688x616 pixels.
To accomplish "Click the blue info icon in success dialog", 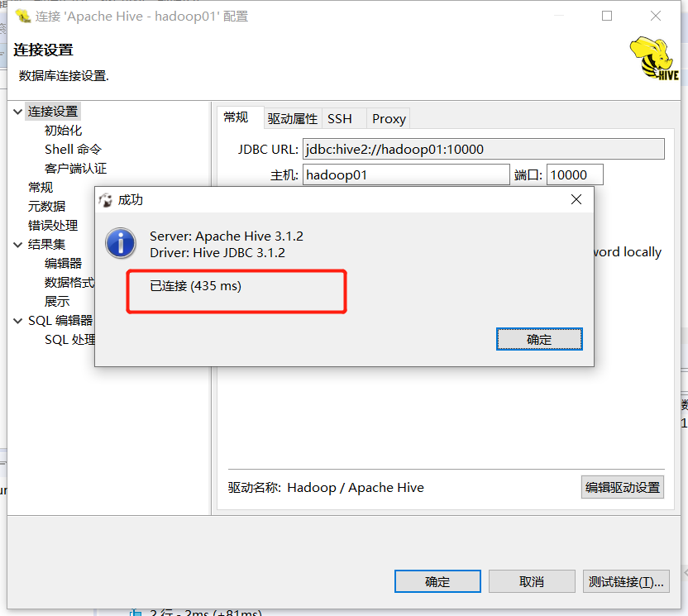I will (x=120, y=243).
